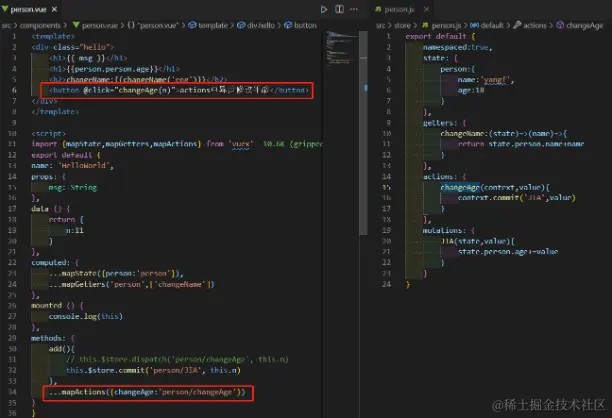The image size is (612, 418).
Task: Click "context.commit('JIA',value)" line
Action: 516,197
